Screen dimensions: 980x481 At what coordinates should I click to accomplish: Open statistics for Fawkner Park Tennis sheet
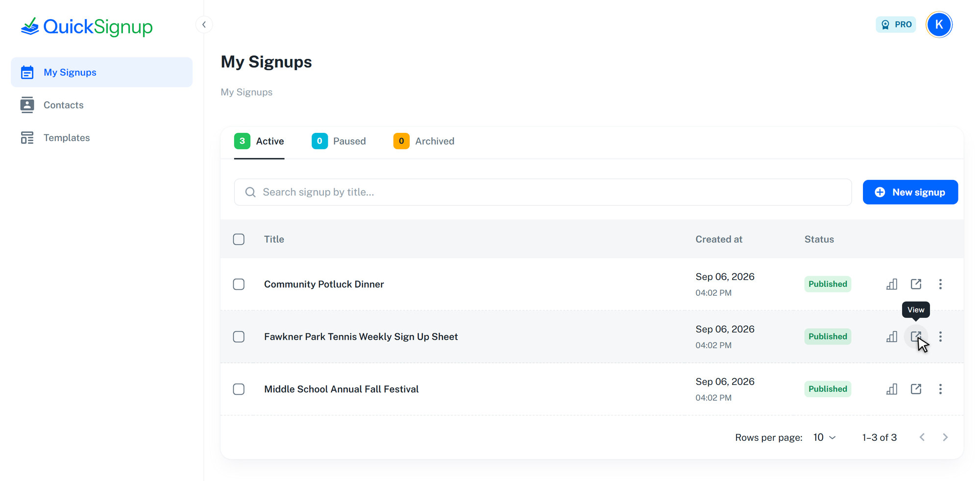coord(892,337)
